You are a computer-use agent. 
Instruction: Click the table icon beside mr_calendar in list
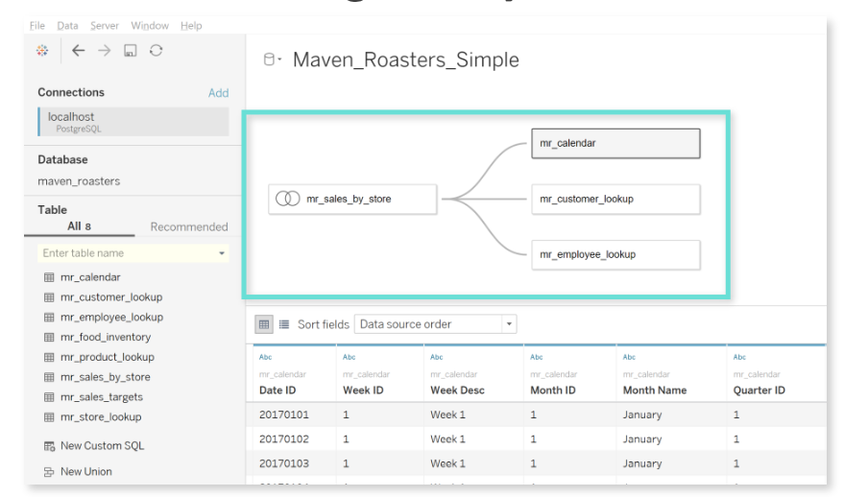[49, 277]
